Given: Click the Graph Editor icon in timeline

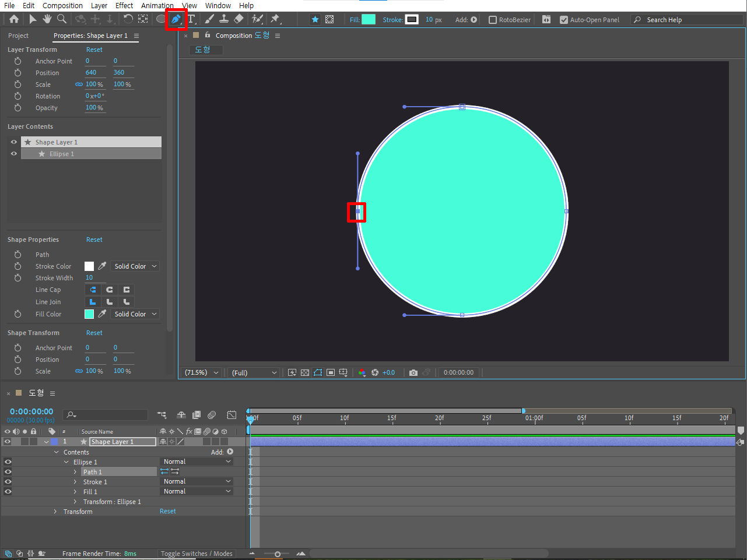Looking at the screenshot, I should click(x=232, y=415).
